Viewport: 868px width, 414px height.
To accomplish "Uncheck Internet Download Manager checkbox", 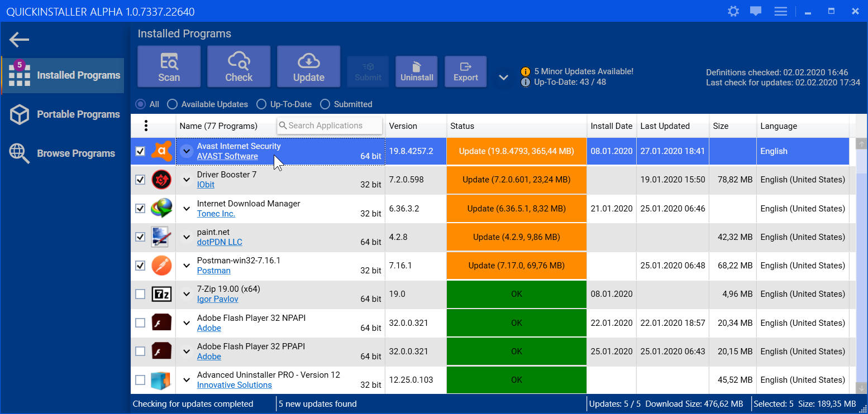I will point(140,209).
